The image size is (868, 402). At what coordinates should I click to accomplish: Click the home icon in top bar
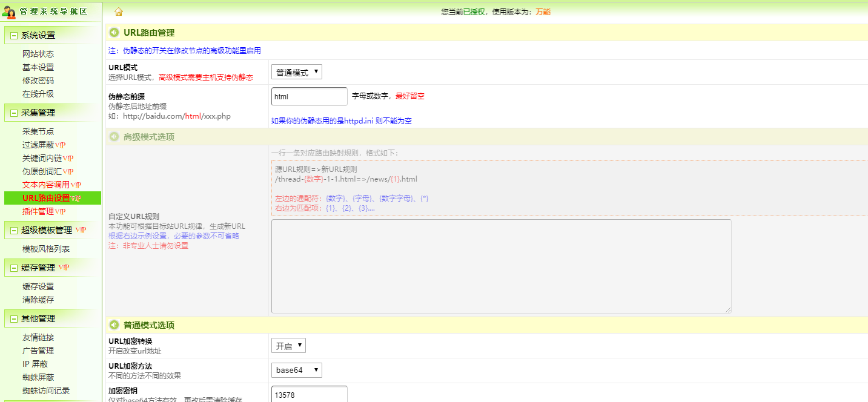119,12
